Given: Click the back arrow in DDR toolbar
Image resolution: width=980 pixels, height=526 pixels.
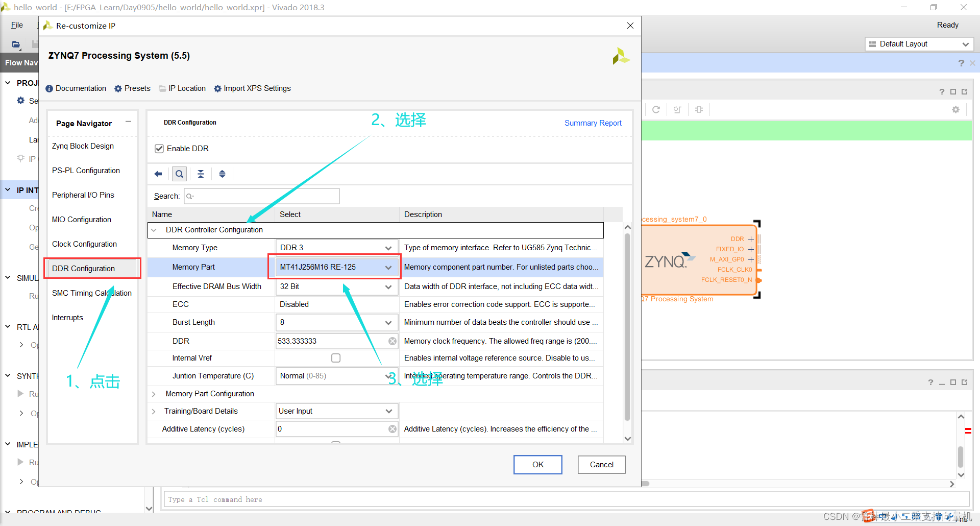Looking at the screenshot, I should point(158,174).
